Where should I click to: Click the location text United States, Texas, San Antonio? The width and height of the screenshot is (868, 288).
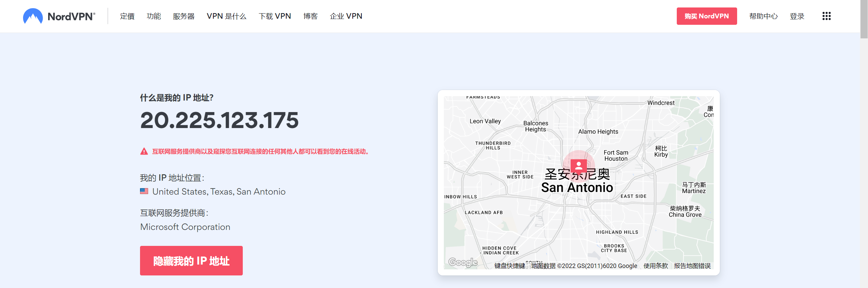219,192
